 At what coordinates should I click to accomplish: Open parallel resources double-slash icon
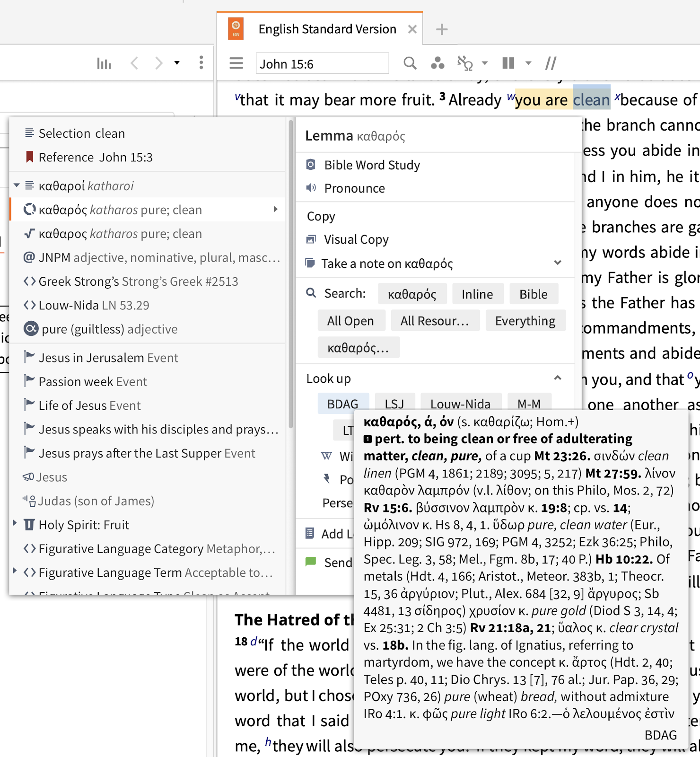pos(551,63)
